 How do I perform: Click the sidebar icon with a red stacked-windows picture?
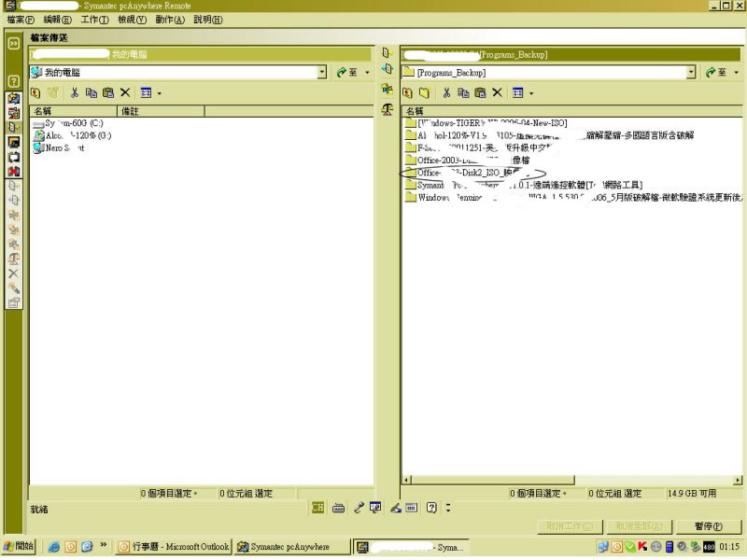coord(14,113)
